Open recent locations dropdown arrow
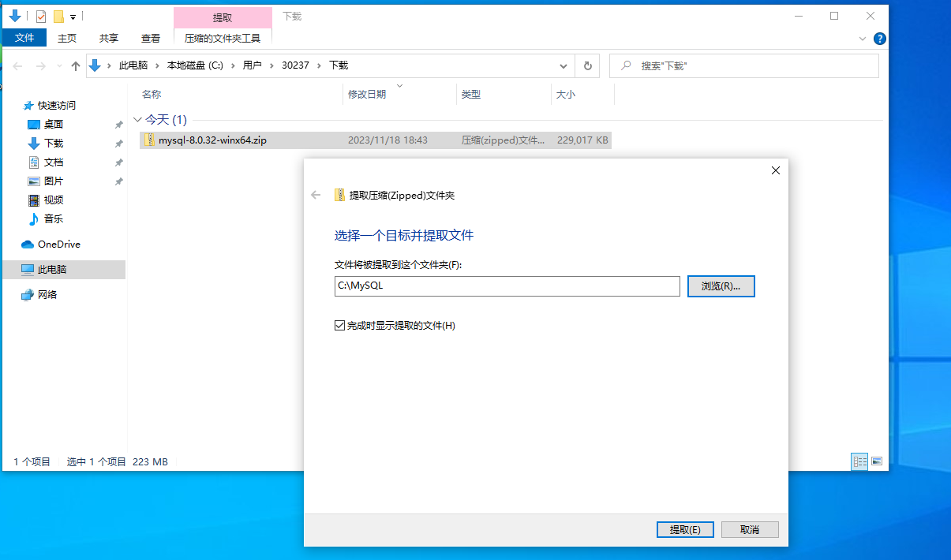 [60, 66]
